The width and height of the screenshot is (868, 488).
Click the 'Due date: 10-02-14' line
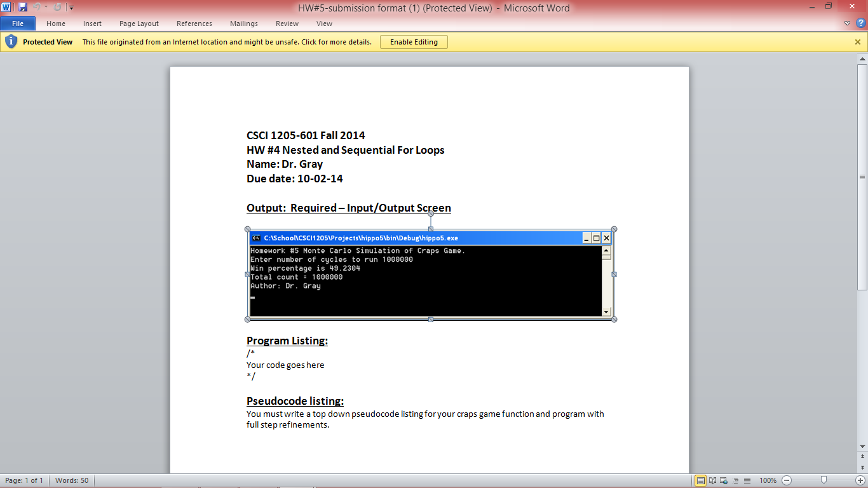[294, 179]
